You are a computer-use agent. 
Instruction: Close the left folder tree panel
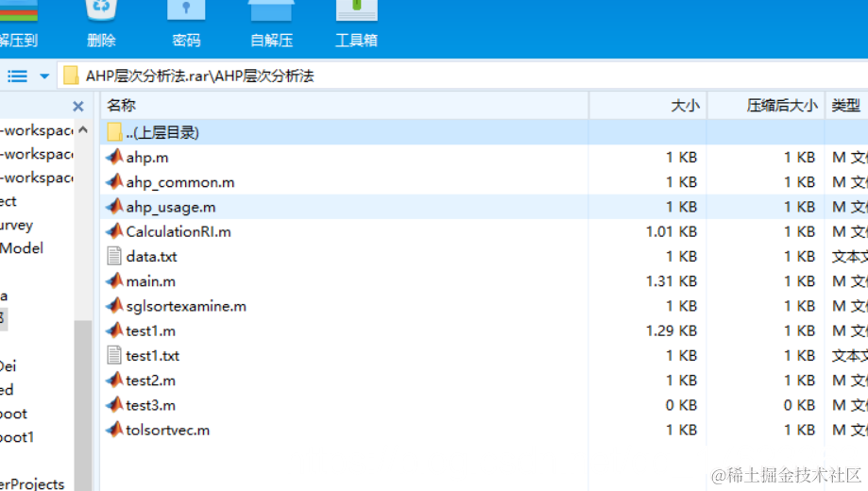pyautogui.click(x=78, y=107)
